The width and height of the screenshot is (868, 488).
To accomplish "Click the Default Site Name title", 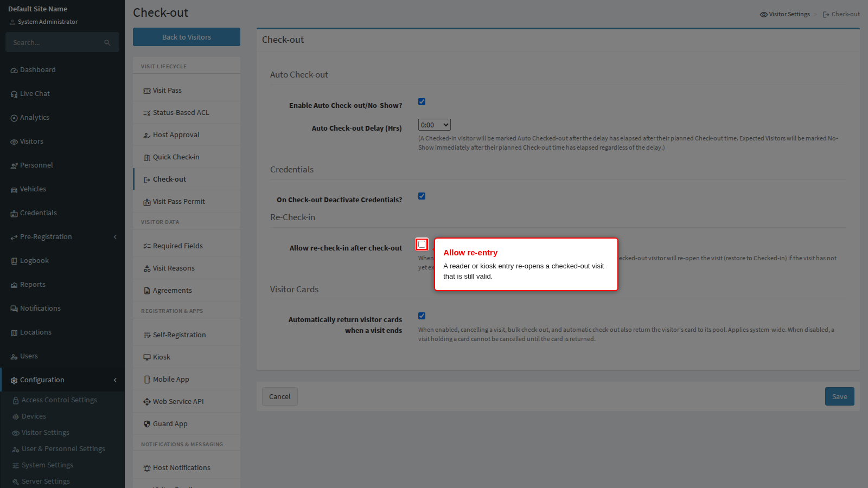I will click(x=38, y=9).
